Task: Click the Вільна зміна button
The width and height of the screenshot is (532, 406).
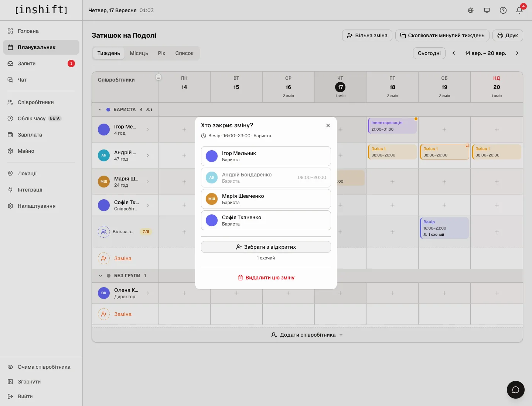Action: tap(367, 35)
